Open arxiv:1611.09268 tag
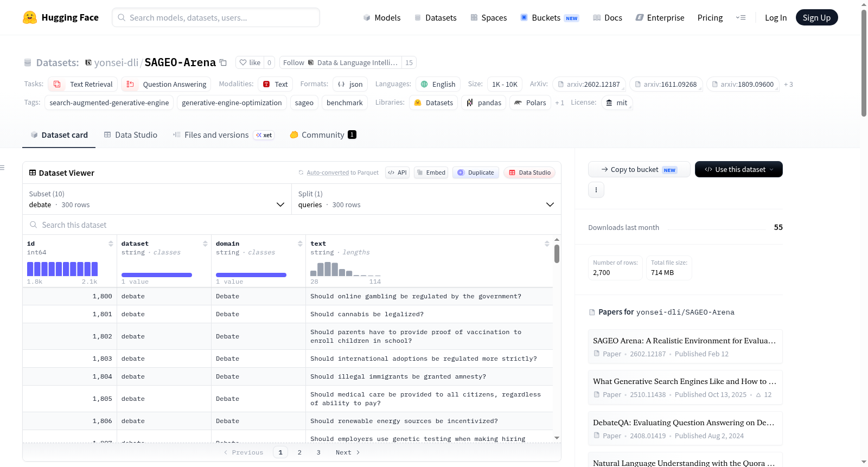This screenshot has height=467, width=868. pyautogui.click(x=666, y=84)
